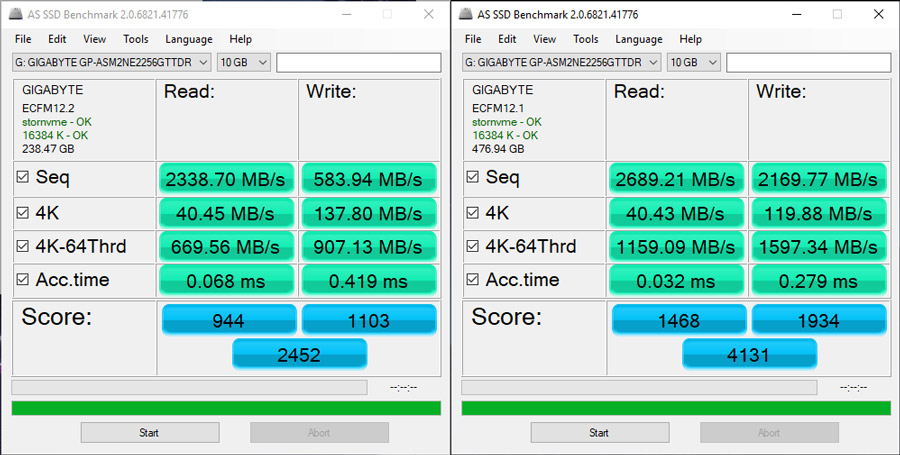Maximize the right AS SSD window
Viewport: 900px width, 455px height.
tap(837, 14)
